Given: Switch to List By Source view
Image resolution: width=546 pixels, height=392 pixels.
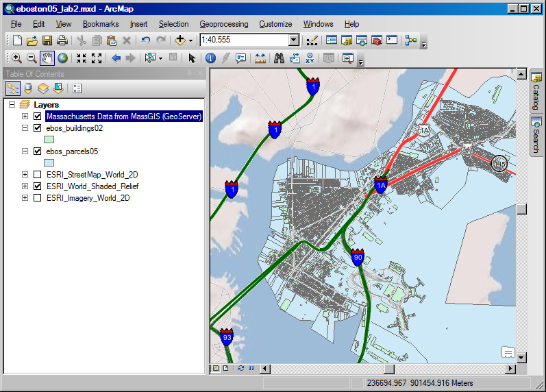Looking at the screenshot, I should click(x=28, y=88).
